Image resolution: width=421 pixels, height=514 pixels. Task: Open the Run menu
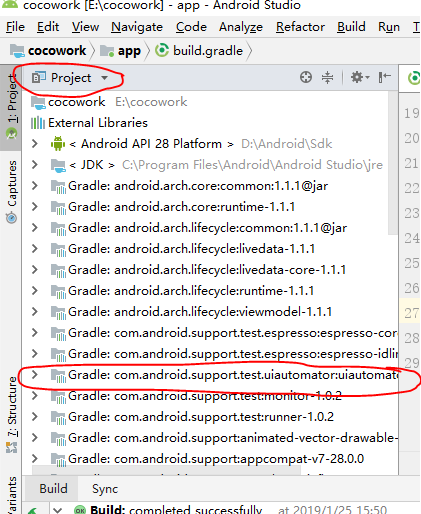click(x=389, y=27)
